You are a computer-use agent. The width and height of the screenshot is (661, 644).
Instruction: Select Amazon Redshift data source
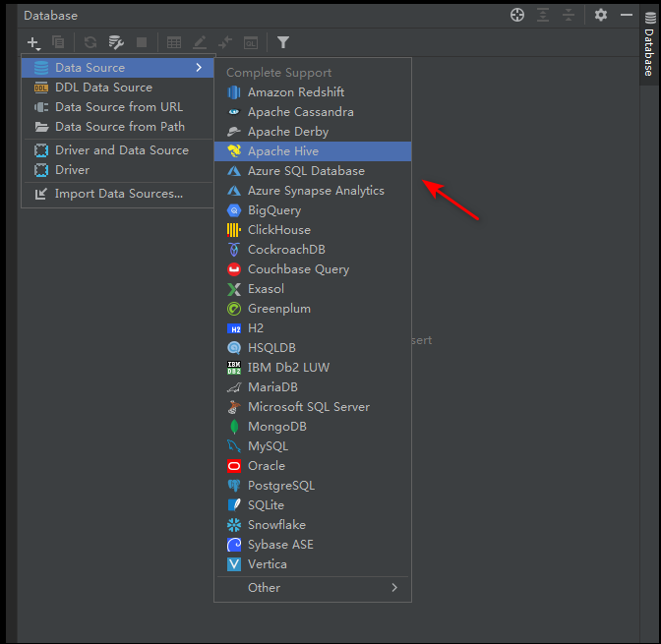pos(313,92)
